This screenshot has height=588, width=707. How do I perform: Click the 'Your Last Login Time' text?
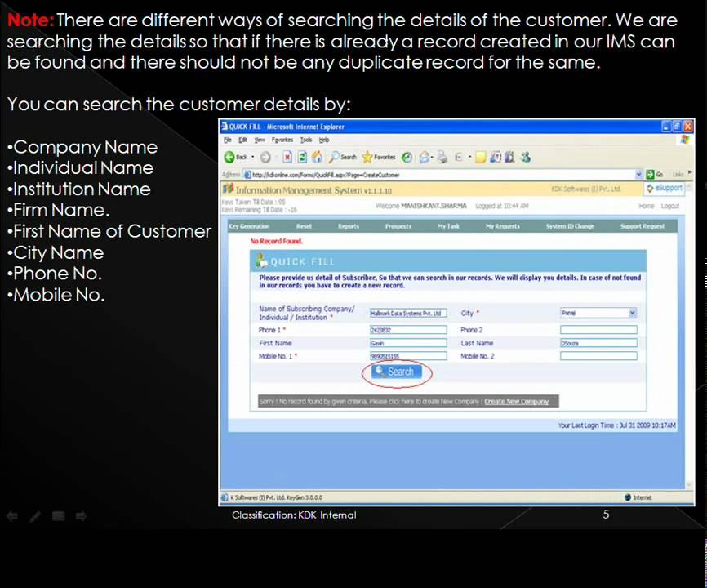pos(616,425)
